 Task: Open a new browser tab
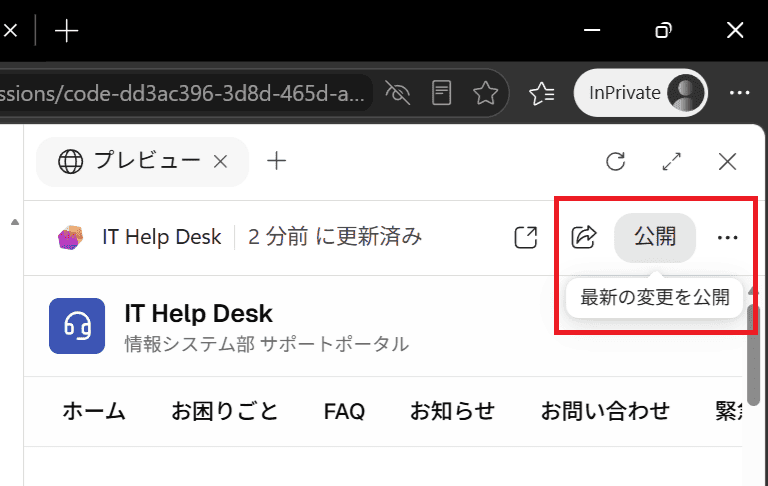click(67, 31)
